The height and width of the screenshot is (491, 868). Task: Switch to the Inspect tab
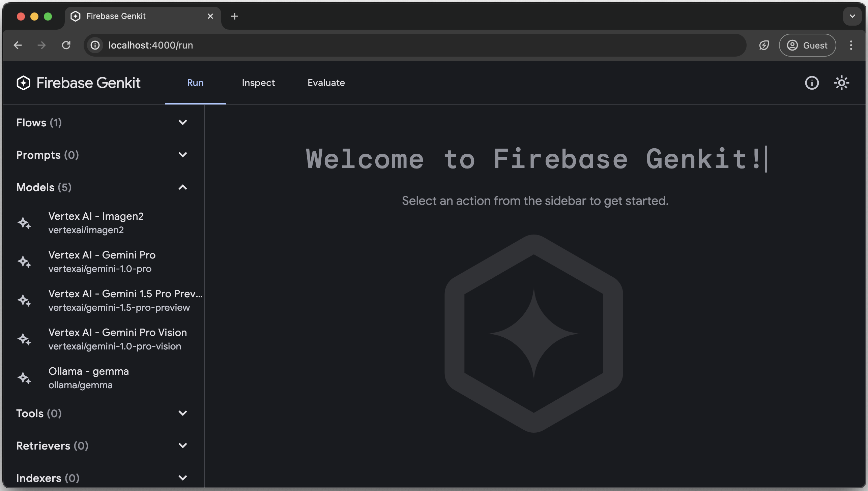[x=258, y=83]
